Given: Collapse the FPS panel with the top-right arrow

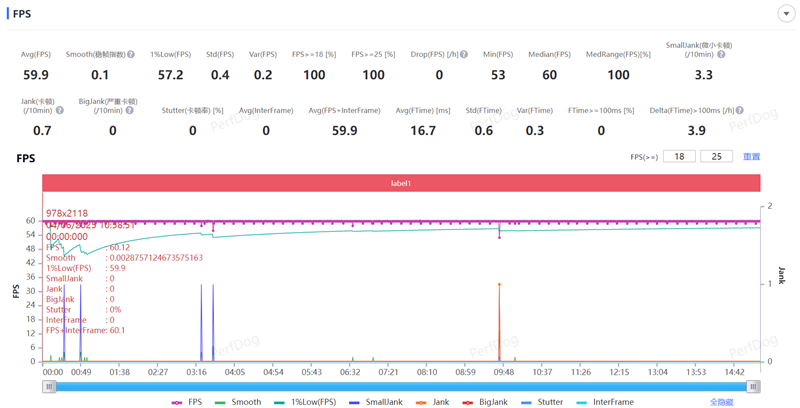Looking at the screenshot, I should click(786, 14).
